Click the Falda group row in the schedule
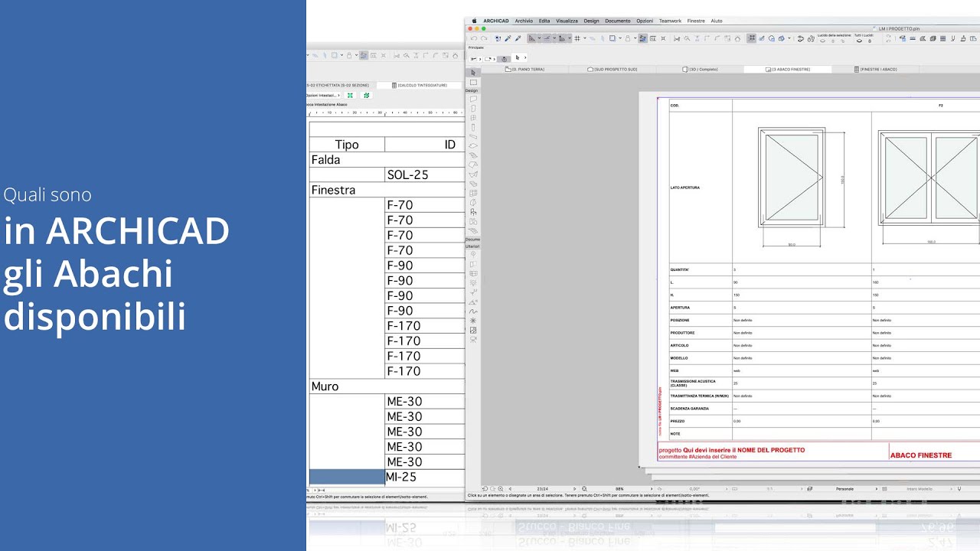980x551 pixels. tap(387, 160)
